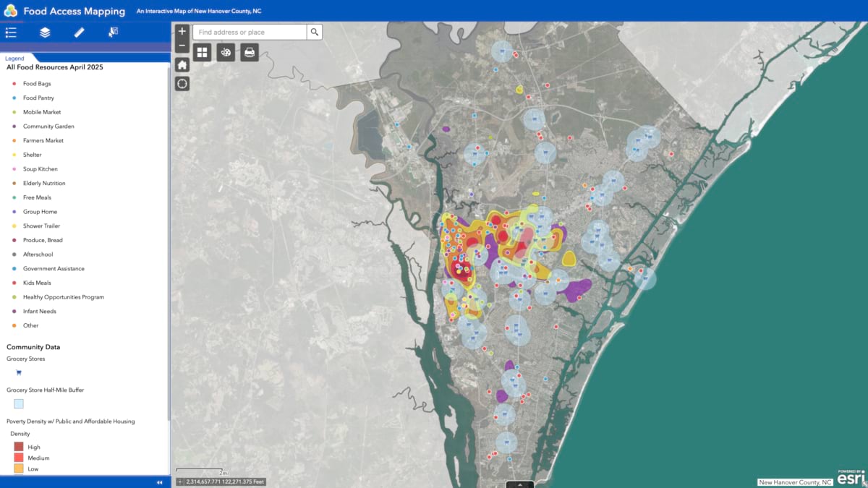
Task: Open the Draw palette tool
Action: click(x=226, y=52)
